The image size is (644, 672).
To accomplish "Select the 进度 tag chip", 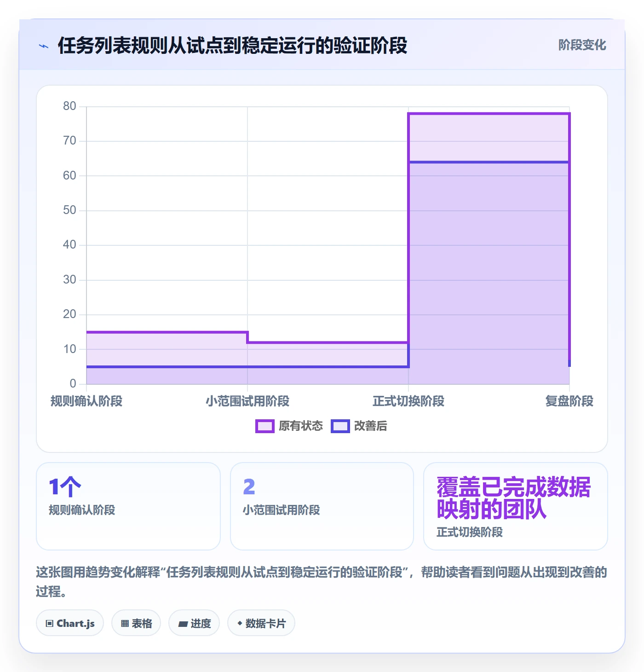I will 194,623.
